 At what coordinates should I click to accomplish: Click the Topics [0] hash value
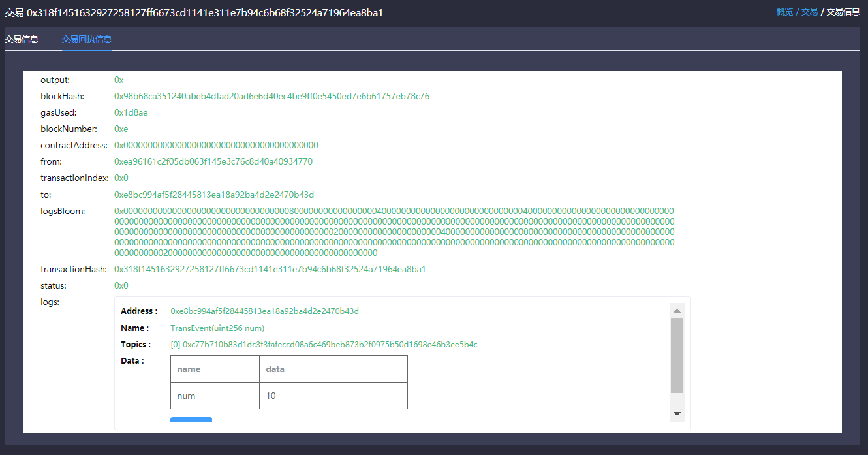pos(324,345)
